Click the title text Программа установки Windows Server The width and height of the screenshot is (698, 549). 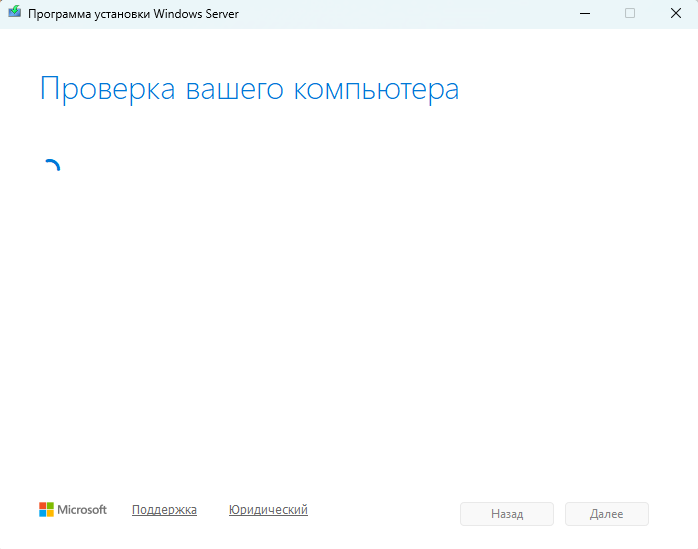[x=133, y=14]
